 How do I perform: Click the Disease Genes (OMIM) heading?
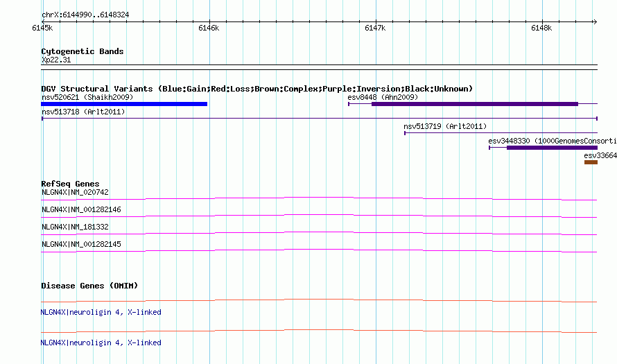(x=89, y=286)
